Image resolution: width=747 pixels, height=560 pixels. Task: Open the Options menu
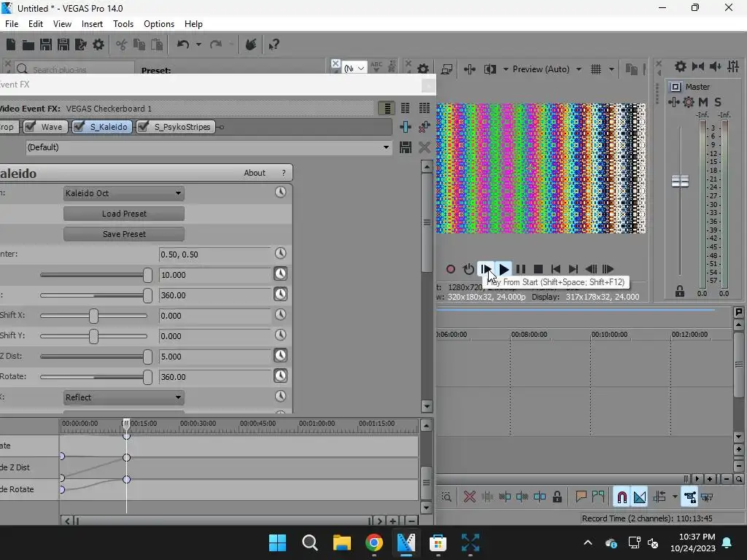(x=158, y=24)
